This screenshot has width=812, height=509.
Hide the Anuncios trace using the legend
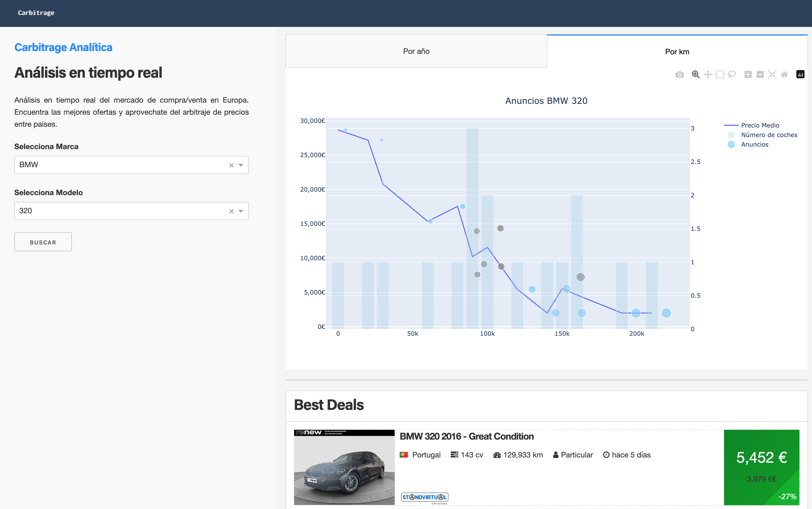[x=754, y=144]
